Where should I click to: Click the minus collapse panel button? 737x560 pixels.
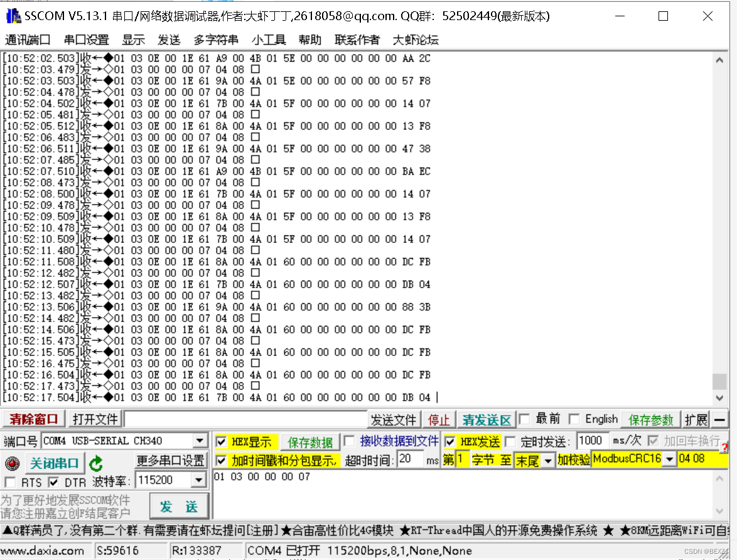(x=719, y=419)
